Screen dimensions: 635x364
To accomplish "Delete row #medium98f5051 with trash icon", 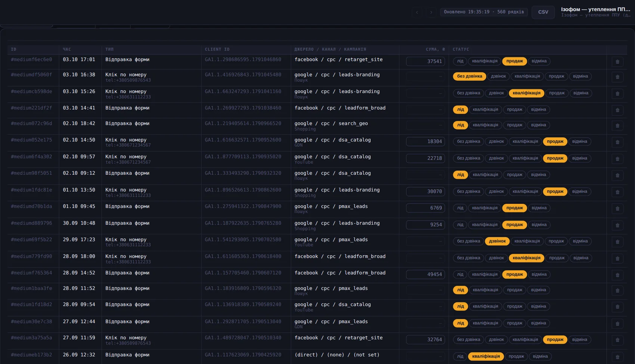I will coord(617,175).
